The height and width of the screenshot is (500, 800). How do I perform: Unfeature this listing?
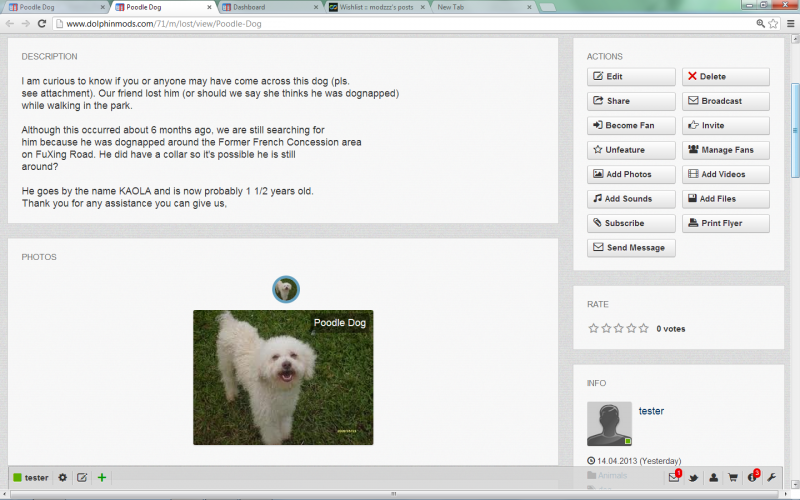click(x=631, y=150)
